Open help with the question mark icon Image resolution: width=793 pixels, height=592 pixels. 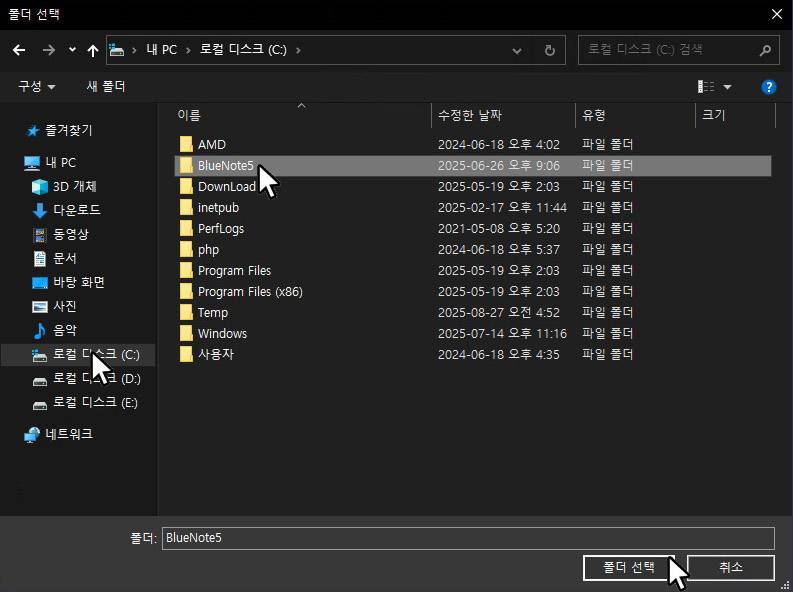[769, 87]
